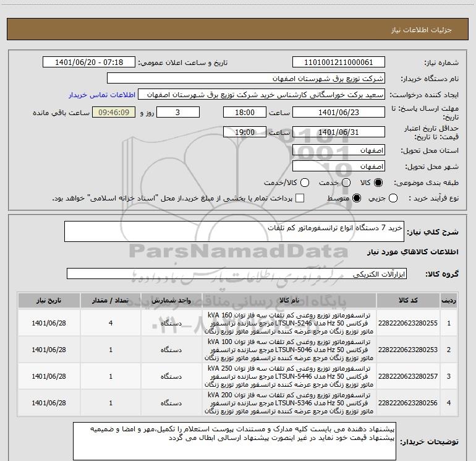476x461 pixels.
Task: Click the 200 kVA transformer description
Action: 289,403
